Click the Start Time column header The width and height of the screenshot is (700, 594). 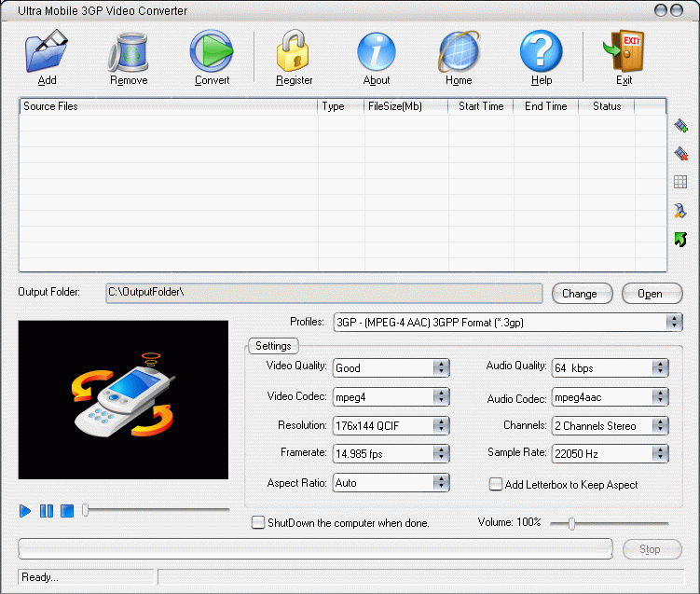tap(481, 106)
